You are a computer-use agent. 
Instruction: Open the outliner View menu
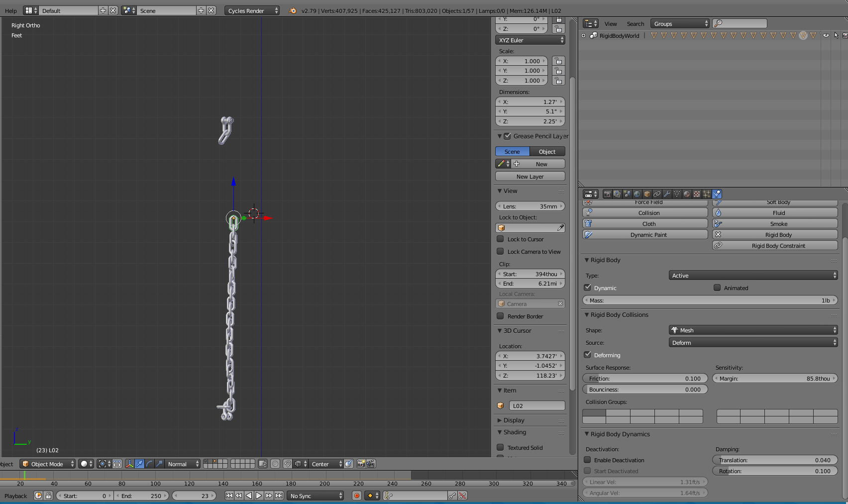(x=611, y=23)
